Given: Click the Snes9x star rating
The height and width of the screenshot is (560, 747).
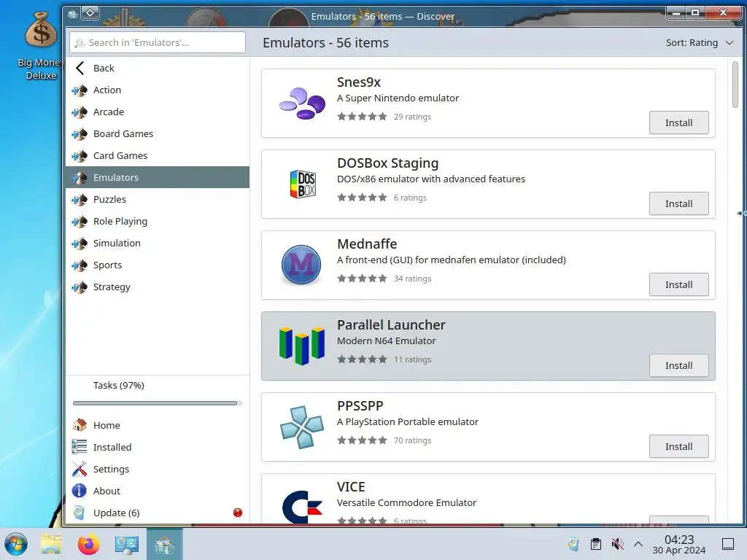Looking at the screenshot, I should [x=362, y=117].
